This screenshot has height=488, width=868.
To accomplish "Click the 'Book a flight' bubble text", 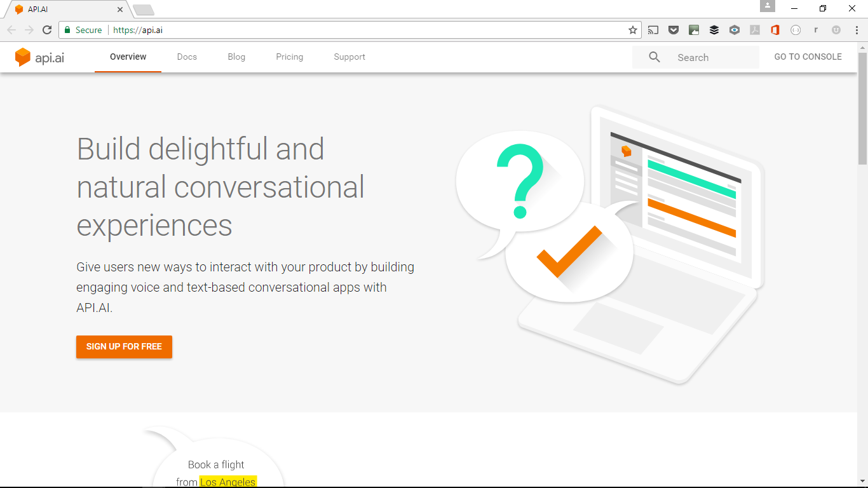I will [216, 464].
